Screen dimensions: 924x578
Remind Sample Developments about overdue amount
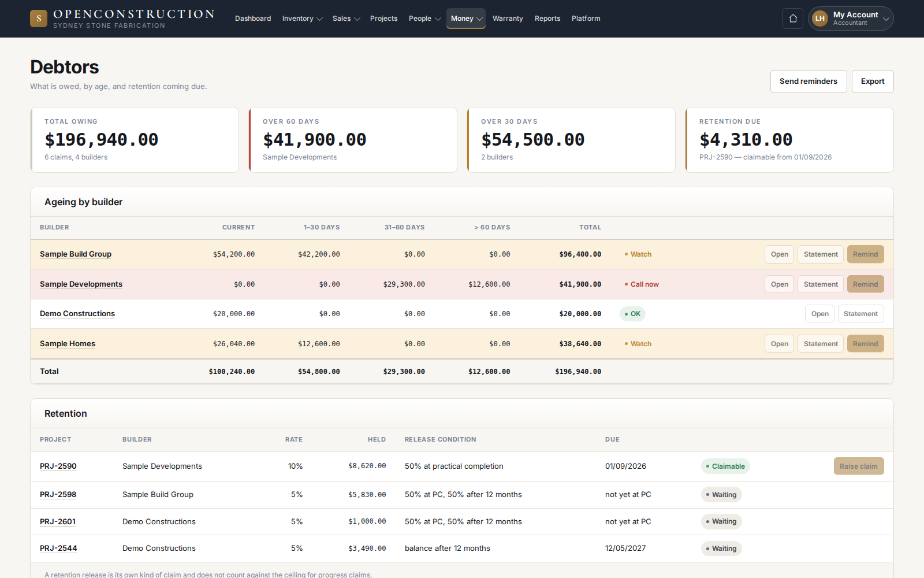pyautogui.click(x=865, y=284)
